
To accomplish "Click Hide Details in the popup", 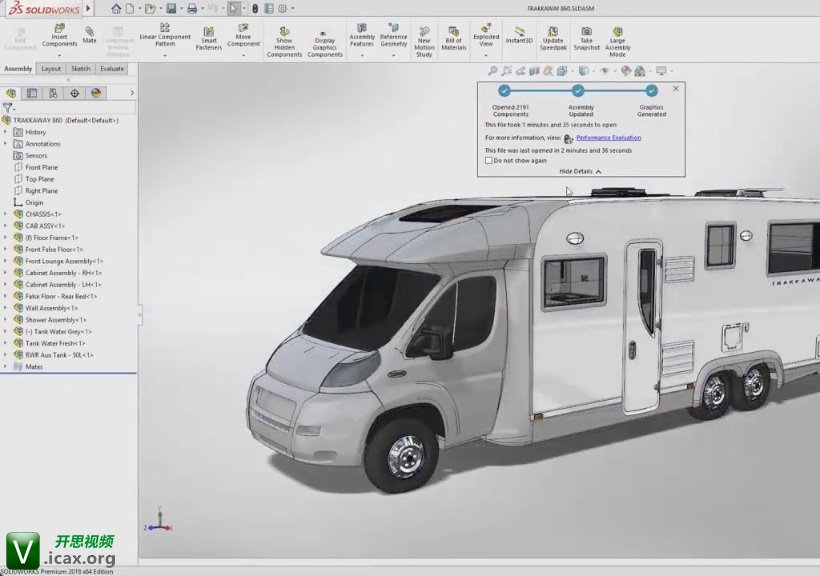I will point(580,172).
